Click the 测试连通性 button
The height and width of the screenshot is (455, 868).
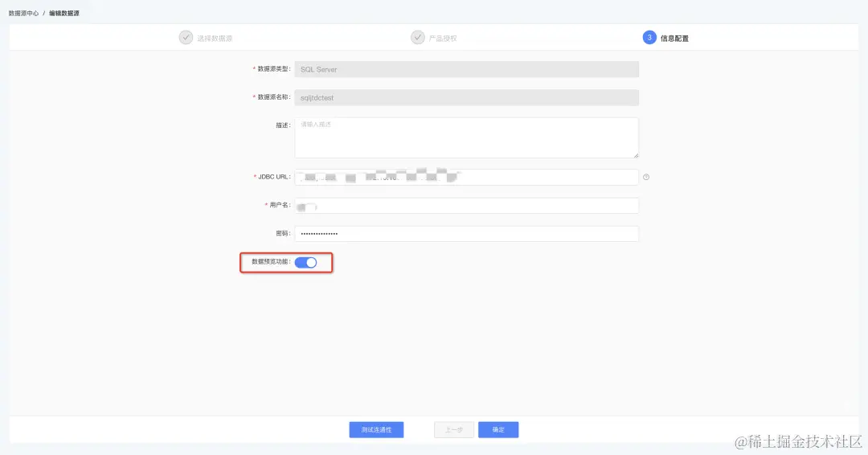[x=376, y=429]
